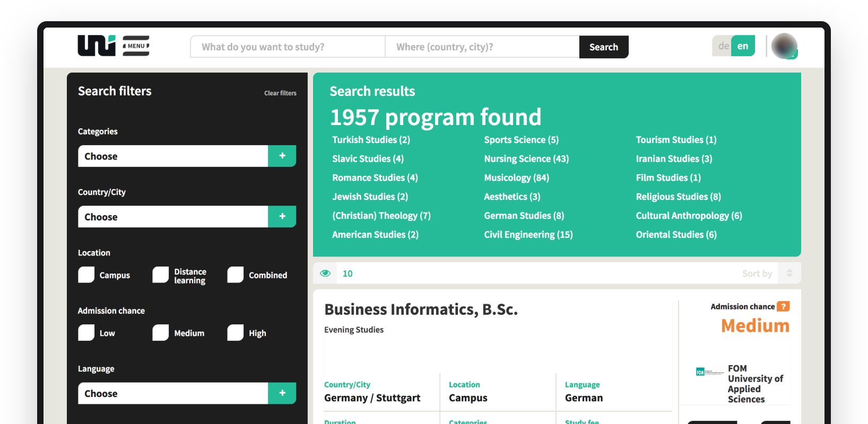Image resolution: width=868 pixels, height=424 pixels.
Task: Click the plus button for Categories
Action: 282,156
